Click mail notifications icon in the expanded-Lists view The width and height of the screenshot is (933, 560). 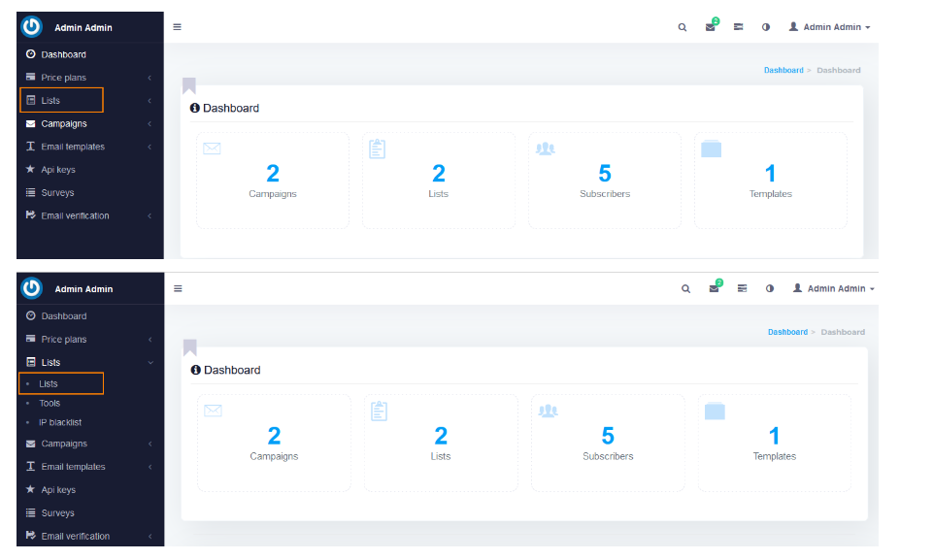(x=714, y=288)
